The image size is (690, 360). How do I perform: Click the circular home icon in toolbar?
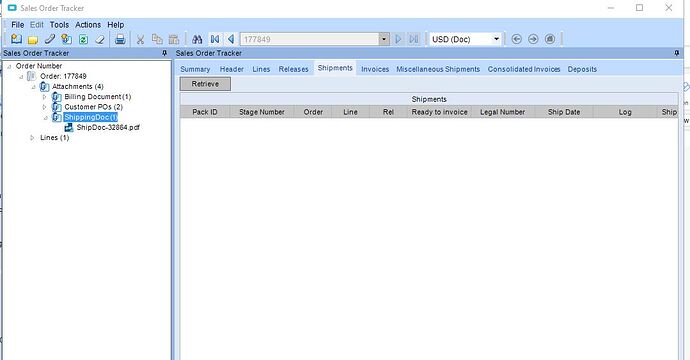(x=550, y=39)
